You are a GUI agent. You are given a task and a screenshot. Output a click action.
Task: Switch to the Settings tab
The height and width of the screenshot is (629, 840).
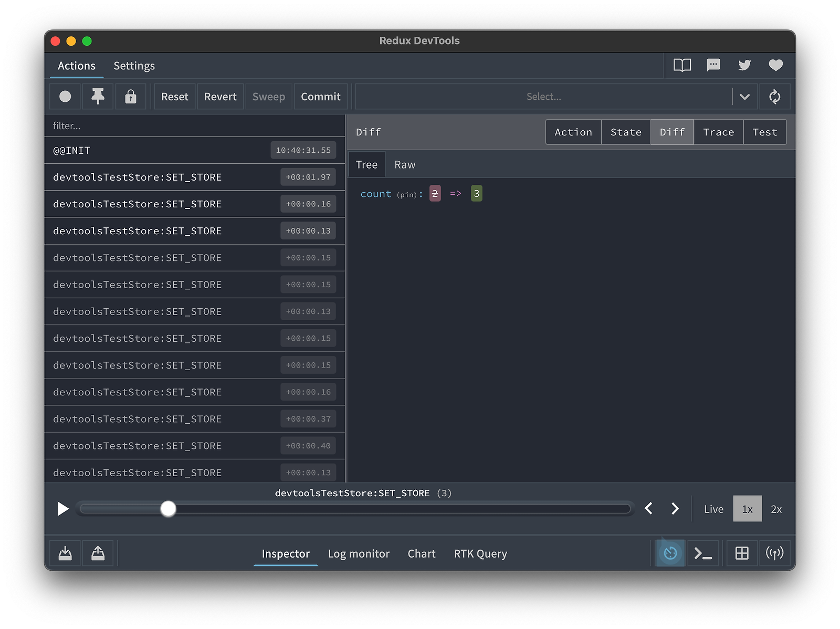(134, 66)
